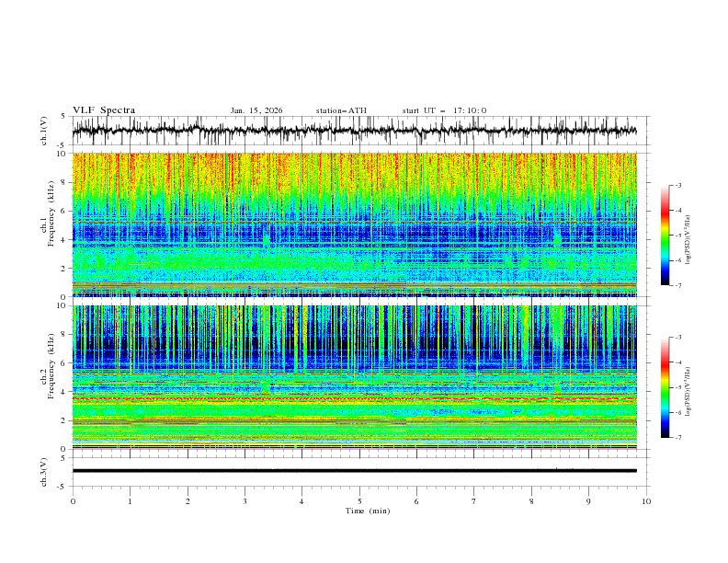728x563 pixels.
Task: Click the date text "Jan. 15, 2026"
Action: pyautogui.click(x=256, y=110)
